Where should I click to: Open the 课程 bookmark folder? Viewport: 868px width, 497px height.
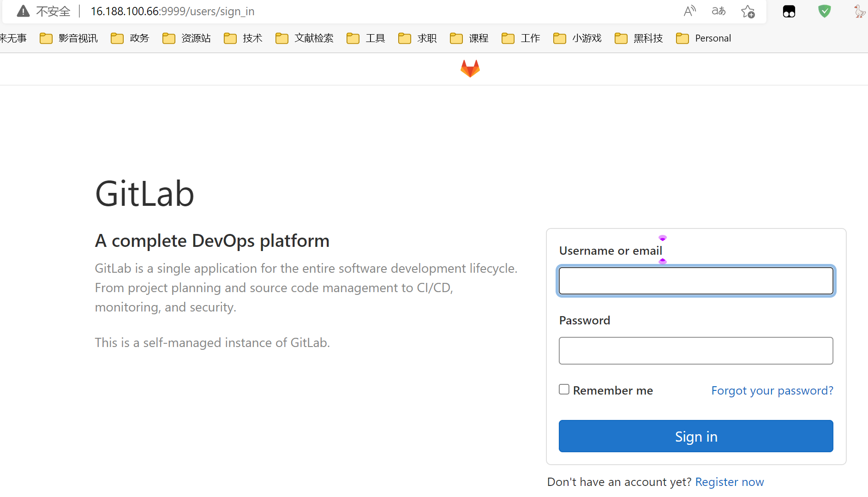point(469,38)
